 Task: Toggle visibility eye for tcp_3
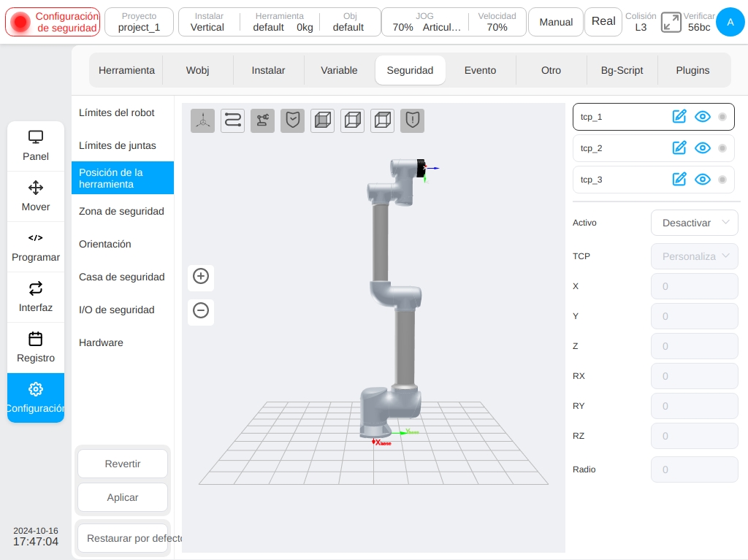(x=703, y=180)
